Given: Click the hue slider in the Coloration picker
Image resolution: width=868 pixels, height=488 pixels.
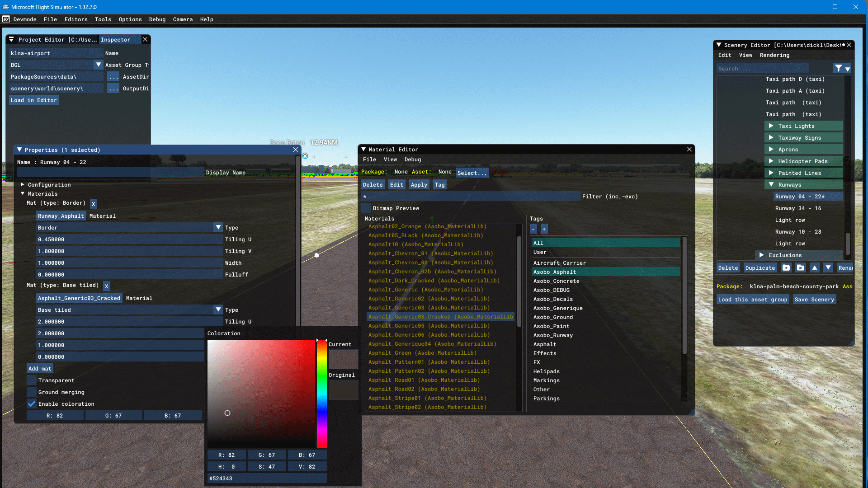Looking at the screenshot, I should pyautogui.click(x=322, y=393).
